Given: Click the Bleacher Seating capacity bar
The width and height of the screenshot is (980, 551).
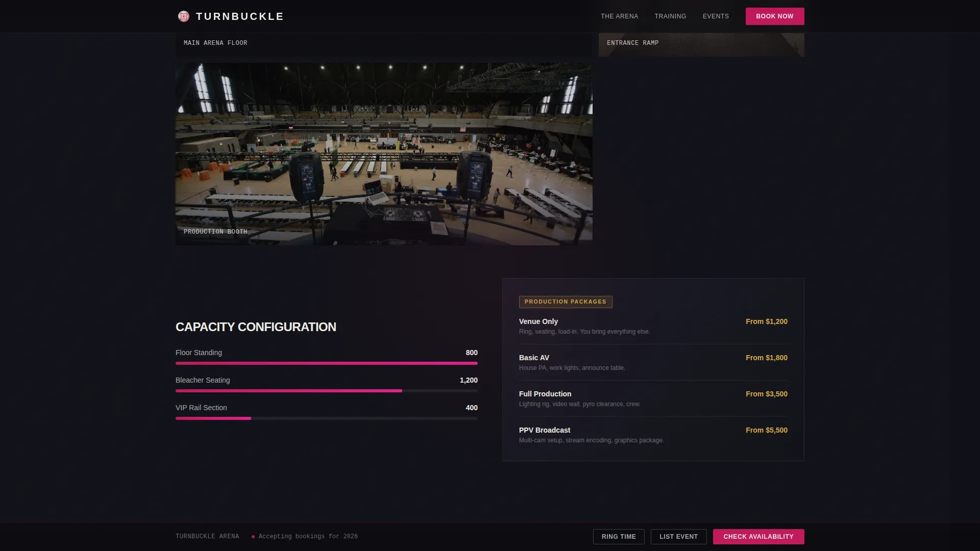Looking at the screenshot, I should point(327,391).
